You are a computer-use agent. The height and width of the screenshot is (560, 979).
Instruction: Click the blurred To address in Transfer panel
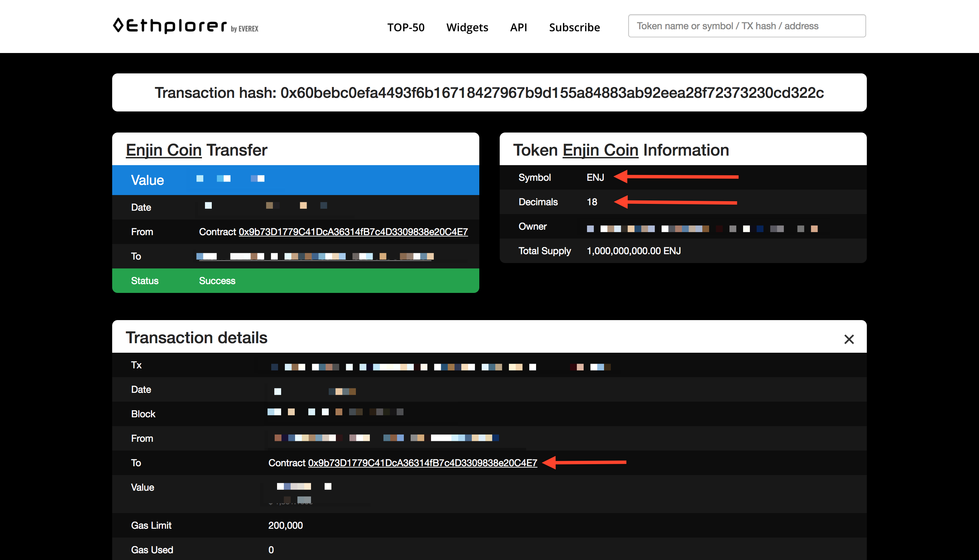point(315,256)
